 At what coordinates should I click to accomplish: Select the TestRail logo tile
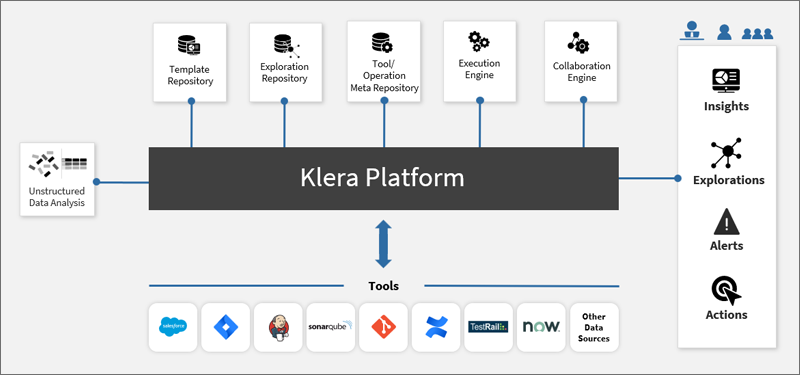coord(488,327)
